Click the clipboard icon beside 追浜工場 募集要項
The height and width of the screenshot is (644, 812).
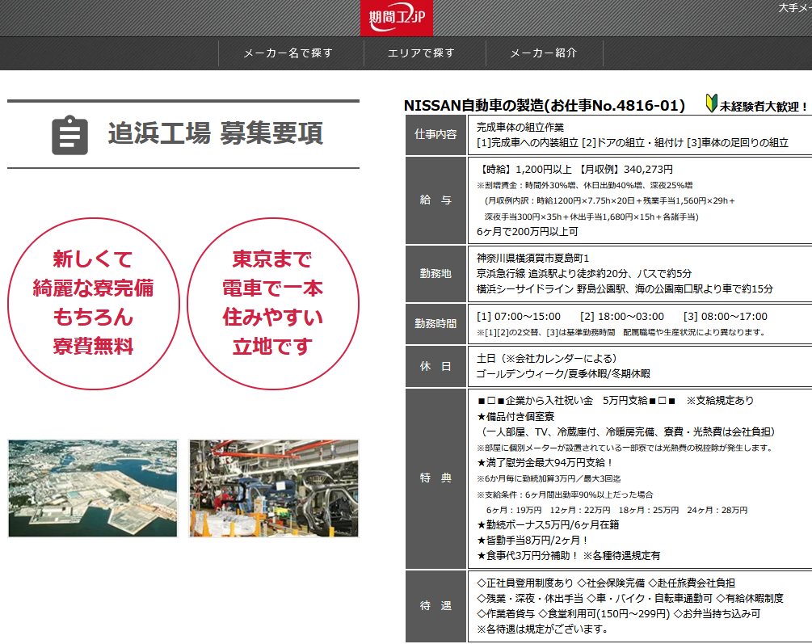click(x=70, y=135)
